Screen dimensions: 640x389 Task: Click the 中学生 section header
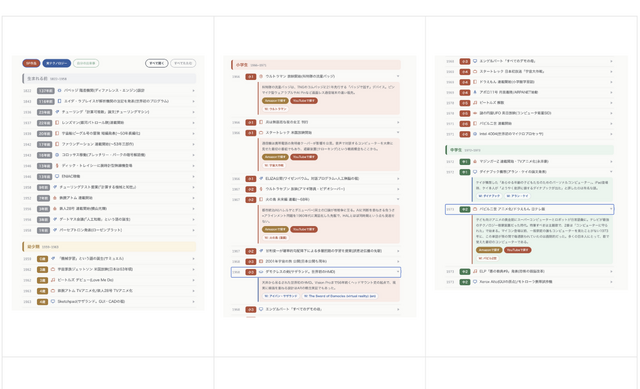(x=529, y=150)
